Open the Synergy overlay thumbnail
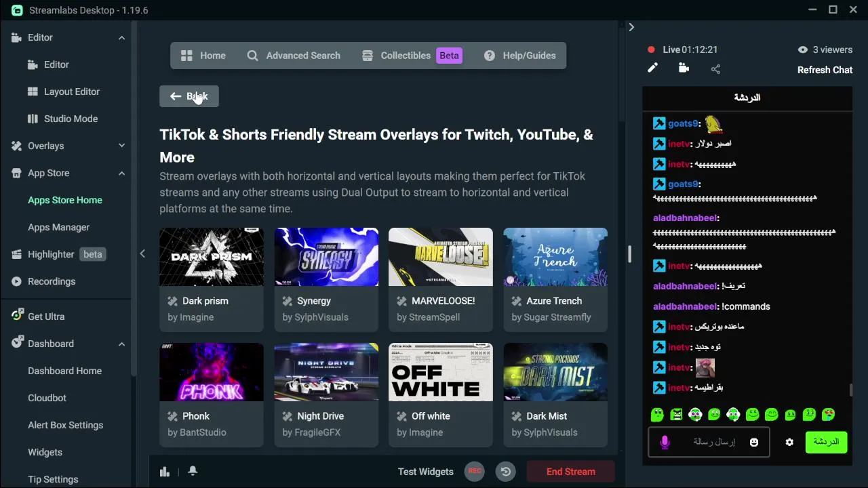The width and height of the screenshot is (868, 488). 326,257
